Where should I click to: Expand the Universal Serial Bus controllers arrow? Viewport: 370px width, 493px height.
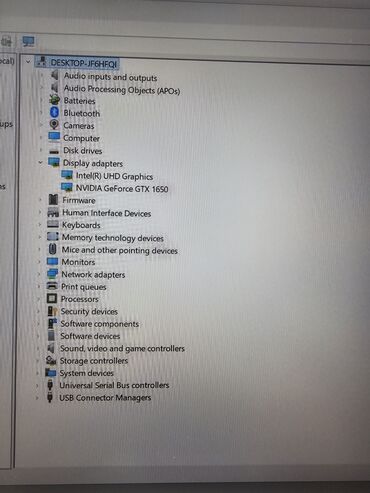(x=37, y=385)
